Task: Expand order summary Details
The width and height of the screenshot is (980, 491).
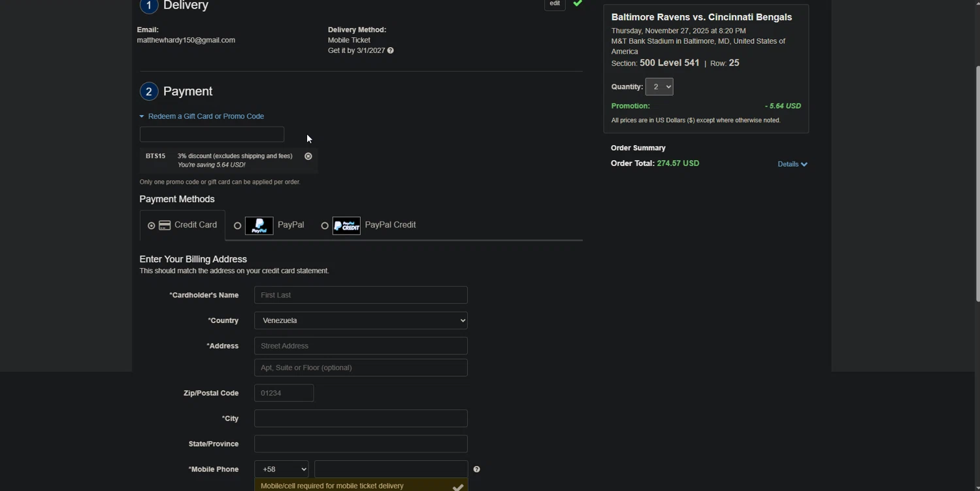Action: (x=792, y=164)
